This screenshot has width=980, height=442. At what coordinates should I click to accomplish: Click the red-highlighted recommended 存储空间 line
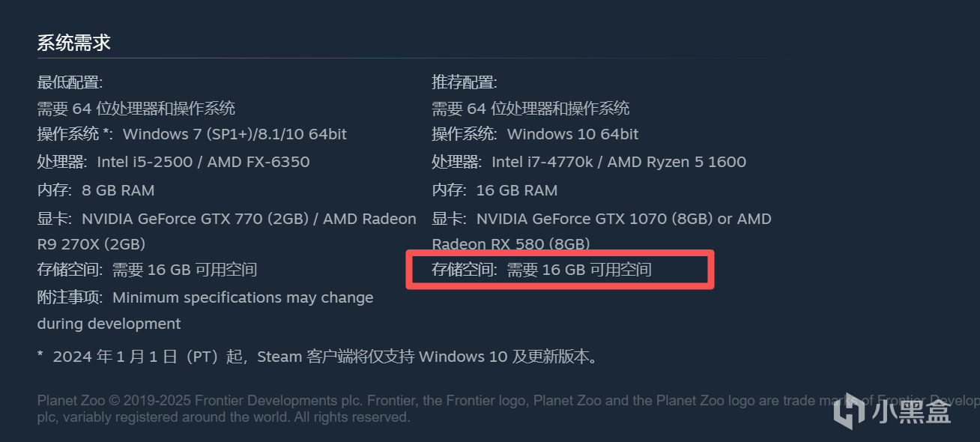coord(542,270)
